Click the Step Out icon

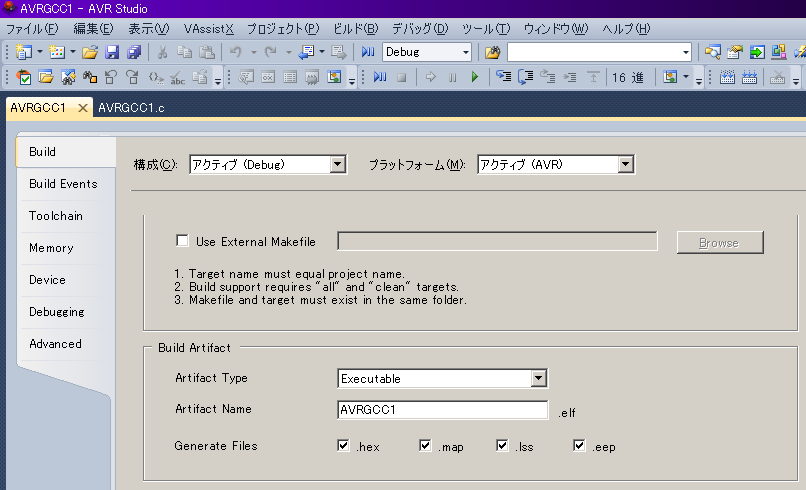click(x=547, y=77)
